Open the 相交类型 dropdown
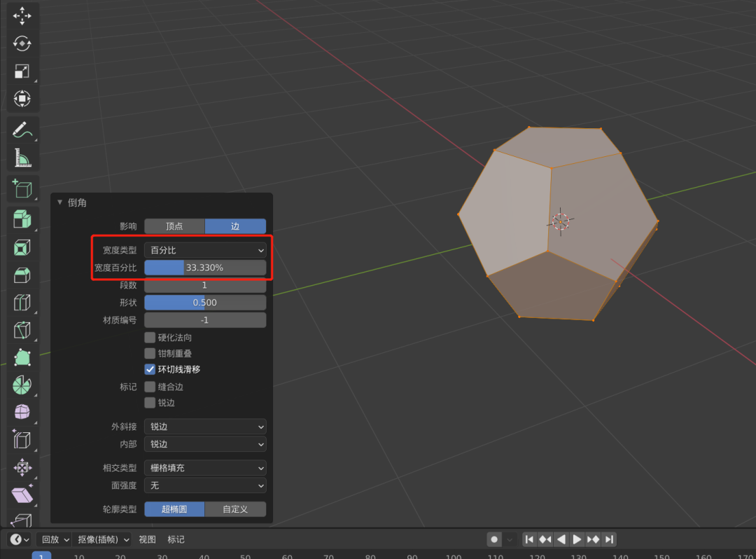Image resolution: width=756 pixels, height=559 pixels. coord(205,468)
